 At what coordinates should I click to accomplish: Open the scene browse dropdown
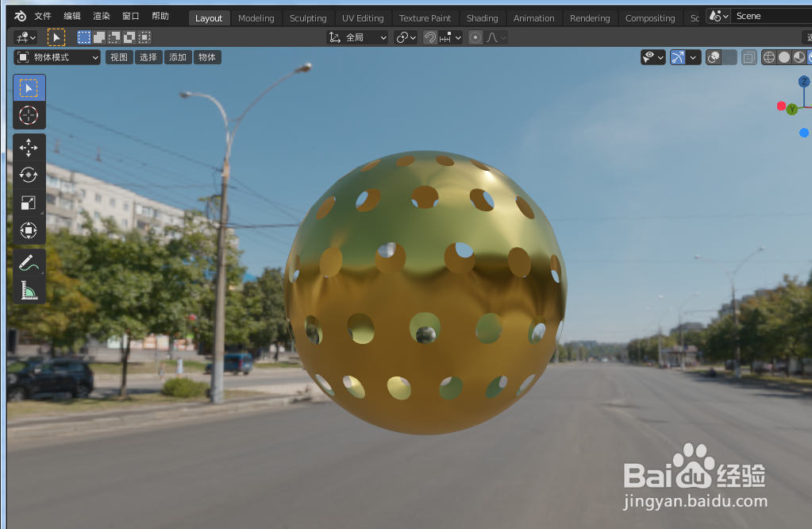pyautogui.click(x=718, y=16)
